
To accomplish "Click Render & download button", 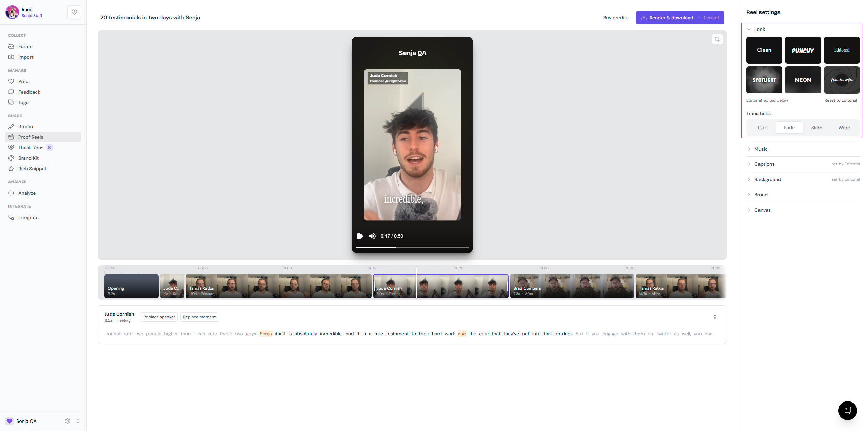I will [x=680, y=18].
